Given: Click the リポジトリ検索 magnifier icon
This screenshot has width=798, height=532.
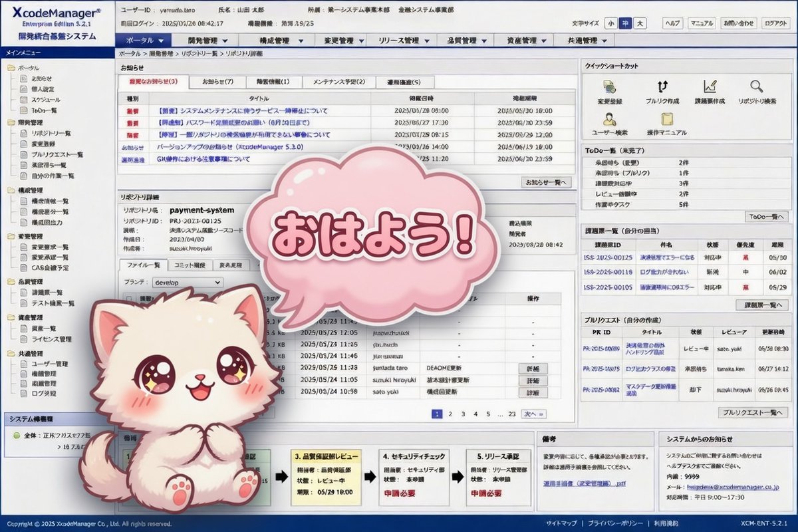Looking at the screenshot, I should [x=757, y=86].
